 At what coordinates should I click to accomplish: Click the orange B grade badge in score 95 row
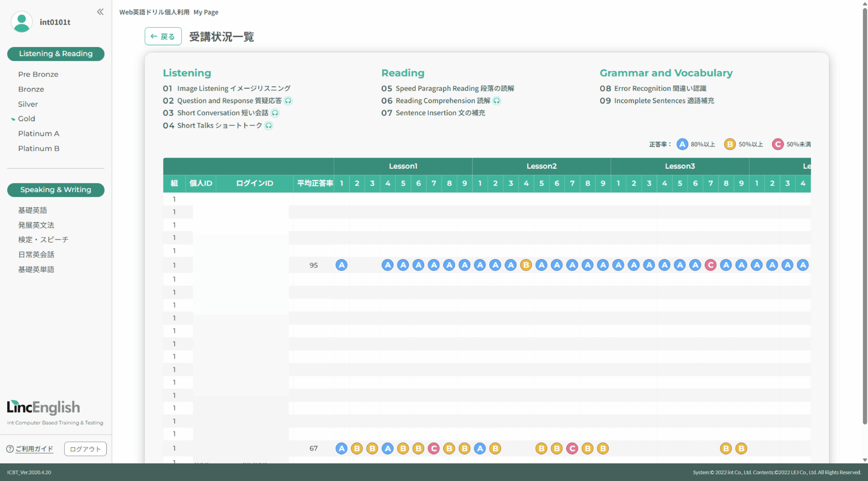pos(526,265)
